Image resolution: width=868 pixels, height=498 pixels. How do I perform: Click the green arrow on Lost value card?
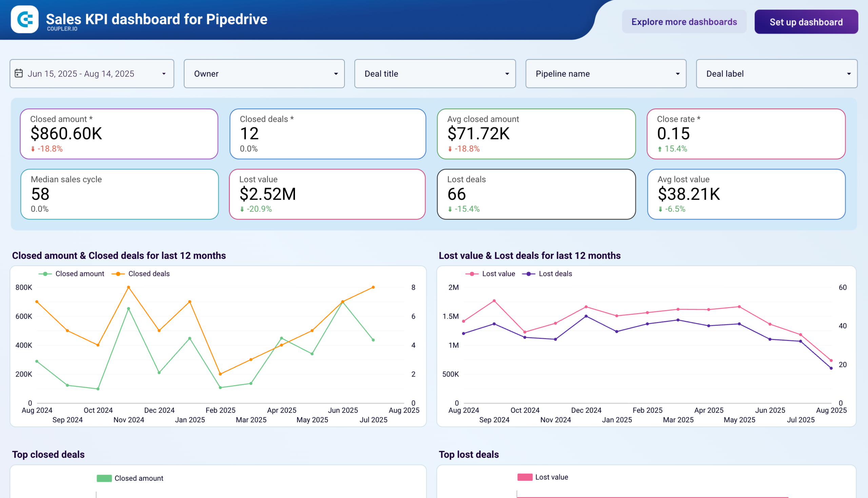coord(243,209)
